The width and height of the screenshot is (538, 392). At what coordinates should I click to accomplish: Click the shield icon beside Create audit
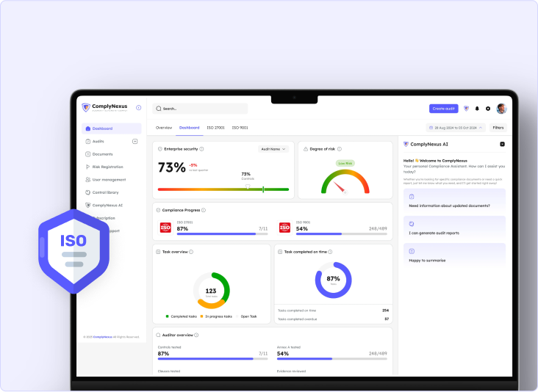[x=466, y=109]
